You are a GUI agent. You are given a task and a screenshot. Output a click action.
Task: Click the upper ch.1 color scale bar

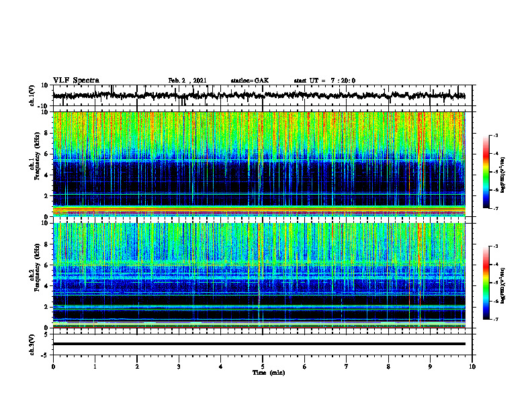tap(486, 172)
